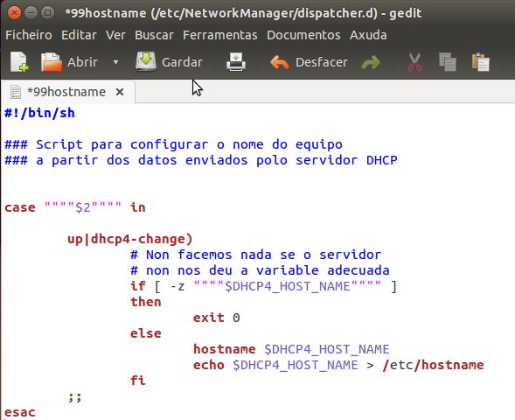Click the Abrir folder icon

point(52,62)
